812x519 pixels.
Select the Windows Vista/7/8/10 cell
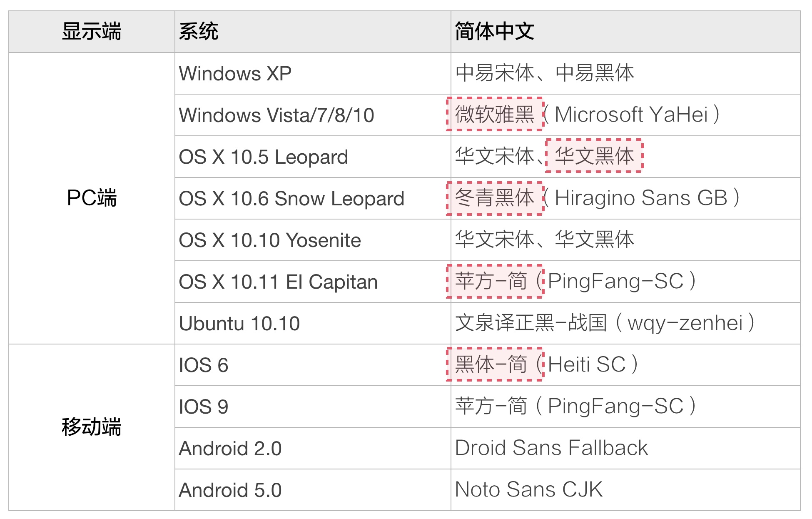[x=276, y=115]
